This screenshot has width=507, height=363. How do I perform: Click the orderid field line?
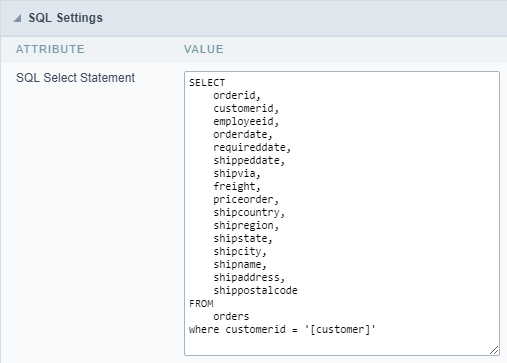tap(237, 96)
